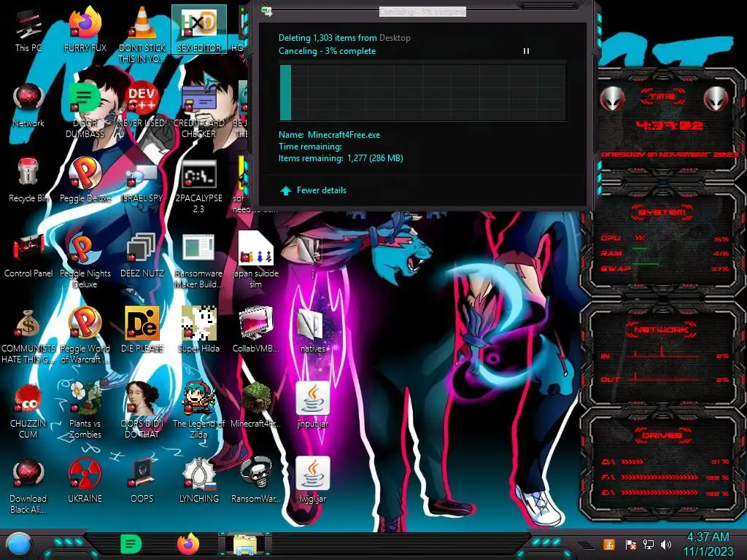Click the deletion progress bar graph
Screen dimensions: 747x560
(x=422, y=93)
